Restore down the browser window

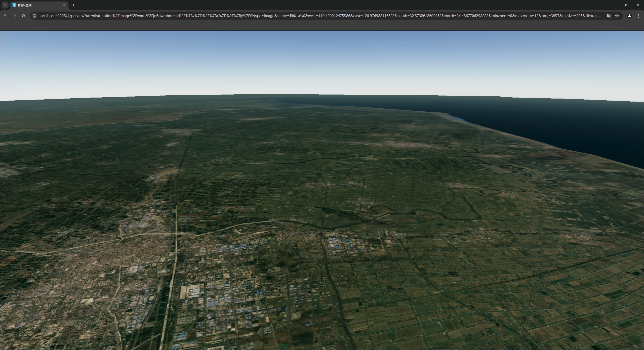tap(627, 5)
